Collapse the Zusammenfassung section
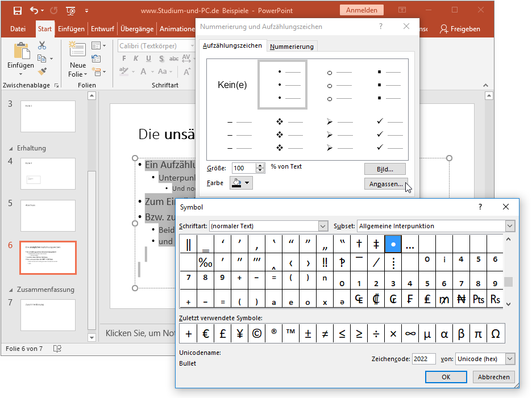This screenshot has height=398, width=532. (11, 290)
